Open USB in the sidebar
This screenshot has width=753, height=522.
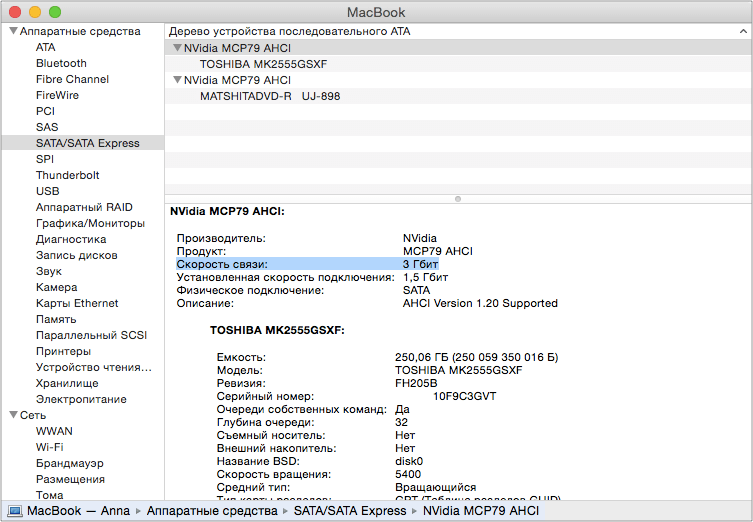tap(48, 191)
